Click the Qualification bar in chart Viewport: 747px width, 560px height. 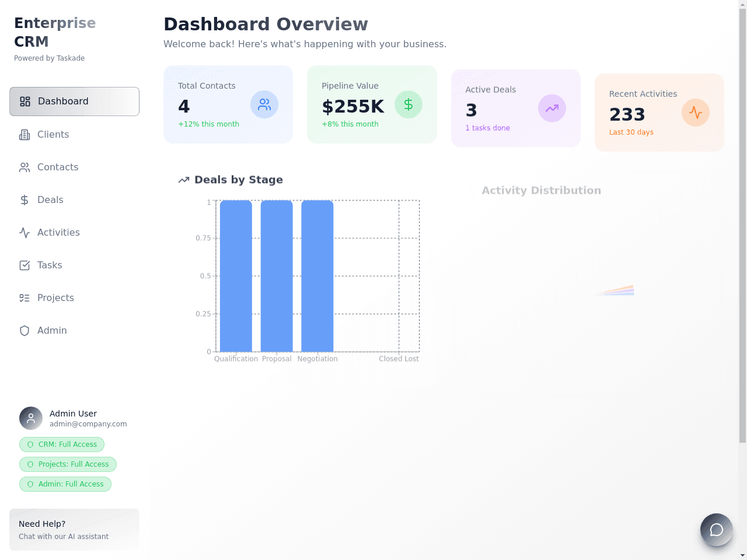coord(236,276)
